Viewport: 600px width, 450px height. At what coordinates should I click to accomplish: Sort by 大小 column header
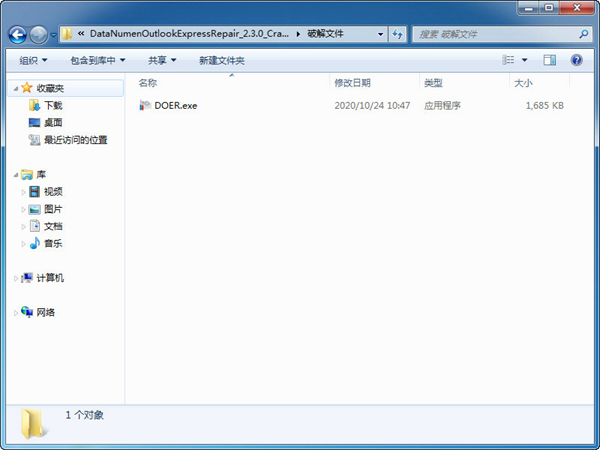tap(523, 83)
